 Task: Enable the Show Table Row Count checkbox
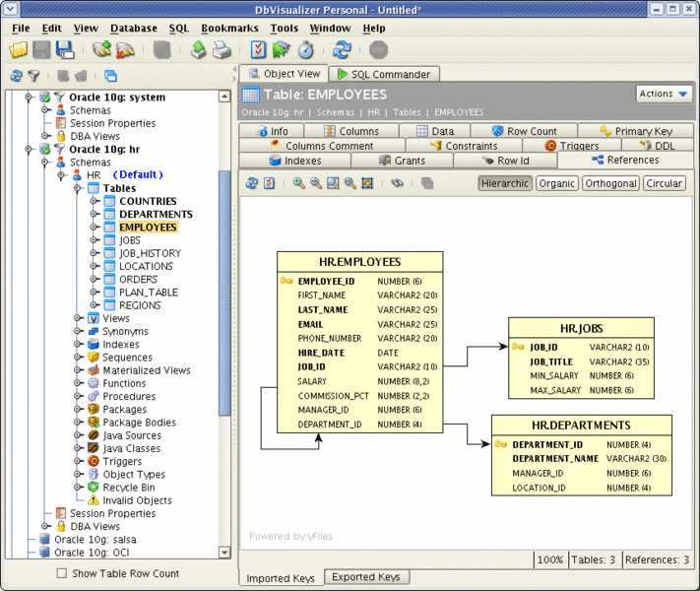click(62, 573)
